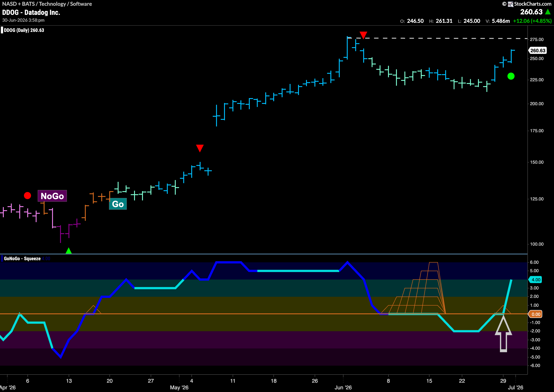
Task: Click the green up-arrow beside 260.63
Action: [548, 12]
